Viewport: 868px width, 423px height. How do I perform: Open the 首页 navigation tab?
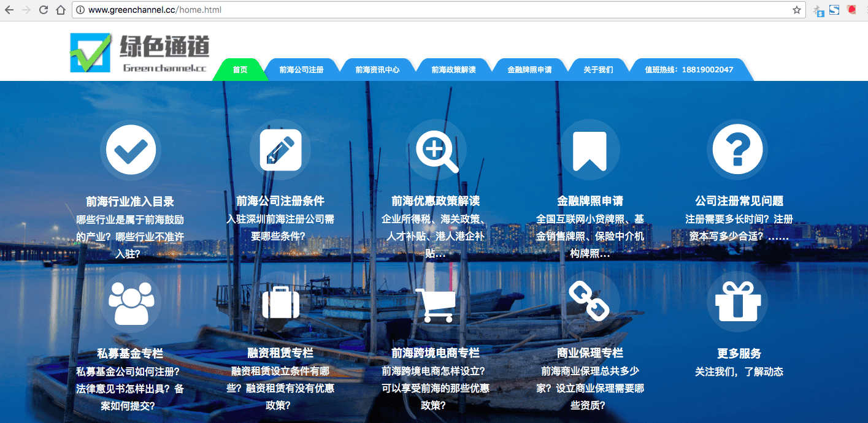tap(240, 70)
